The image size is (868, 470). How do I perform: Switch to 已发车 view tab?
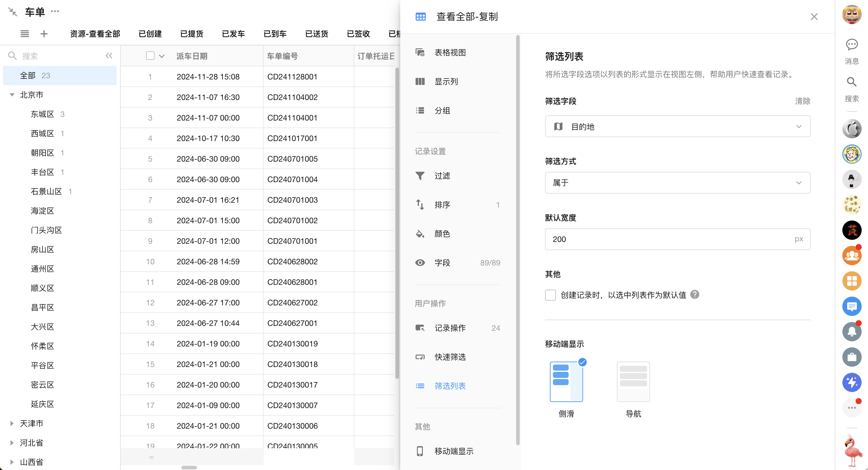pyautogui.click(x=234, y=34)
